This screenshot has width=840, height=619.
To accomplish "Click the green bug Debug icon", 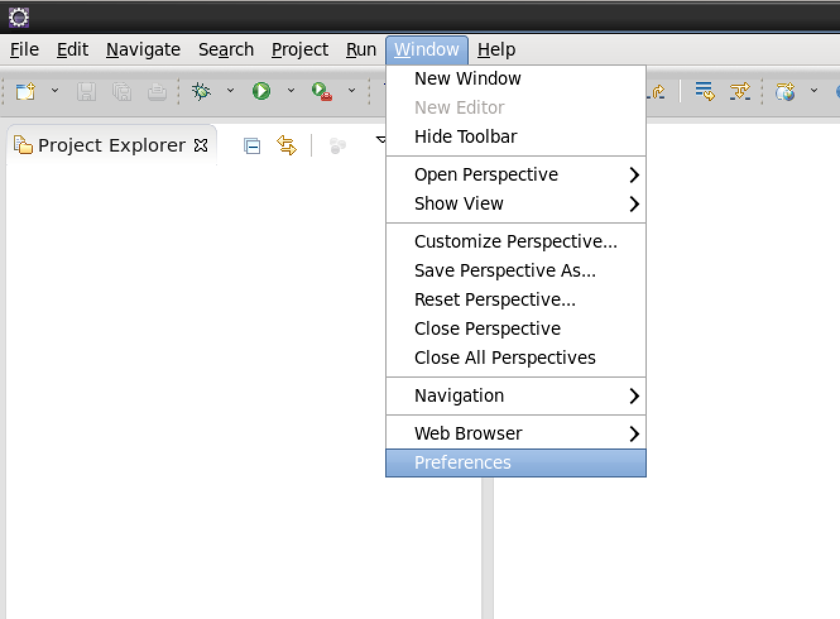I will coord(201,92).
